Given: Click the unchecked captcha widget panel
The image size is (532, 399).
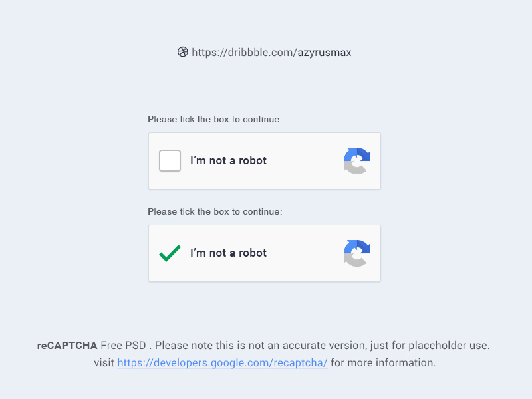Looking at the screenshot, I should pyautogui.click(x=265, y=161).
